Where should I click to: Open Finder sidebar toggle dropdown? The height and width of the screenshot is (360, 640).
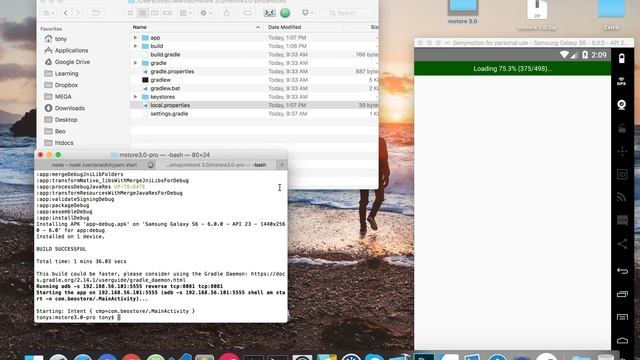click(49, 13)
